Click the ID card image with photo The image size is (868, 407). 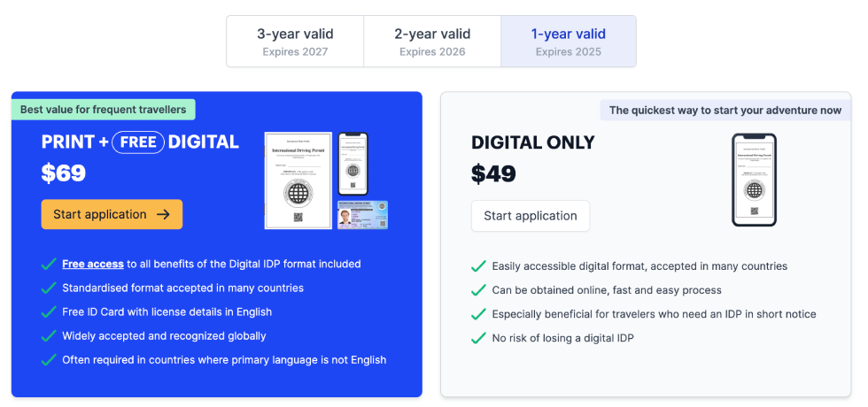362,215
